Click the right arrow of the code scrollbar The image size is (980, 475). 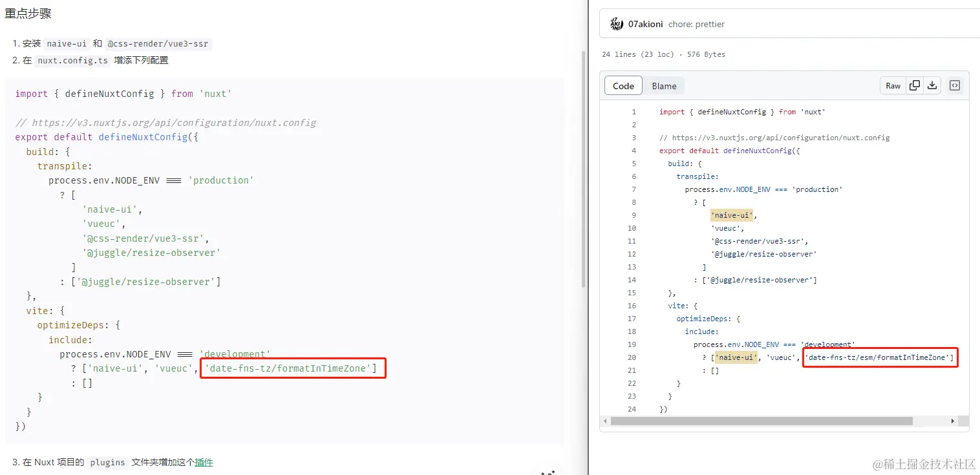(952, 421)
